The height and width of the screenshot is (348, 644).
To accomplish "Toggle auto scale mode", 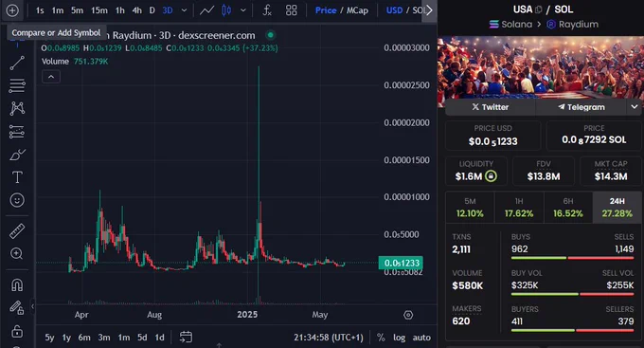I will (x=421, y=338).
